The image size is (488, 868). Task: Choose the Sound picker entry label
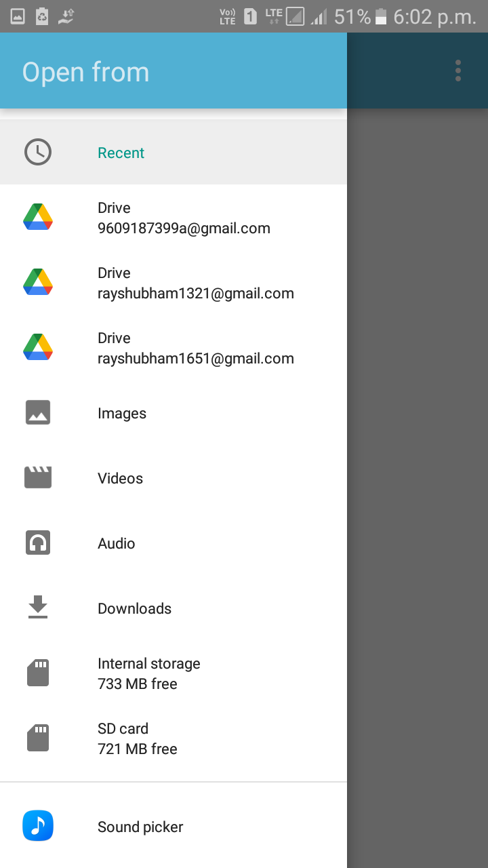click(x=140, y=827)
